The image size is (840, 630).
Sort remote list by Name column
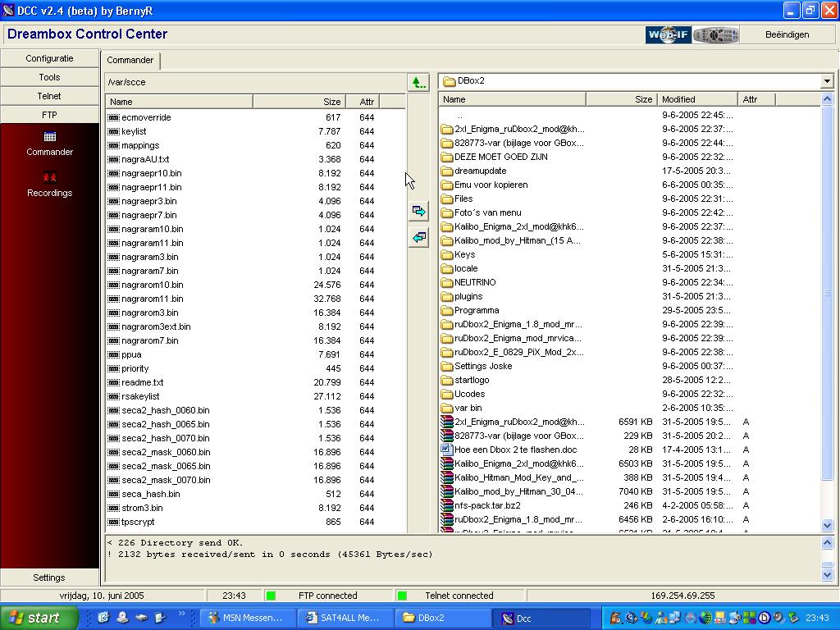coord(179,102)
